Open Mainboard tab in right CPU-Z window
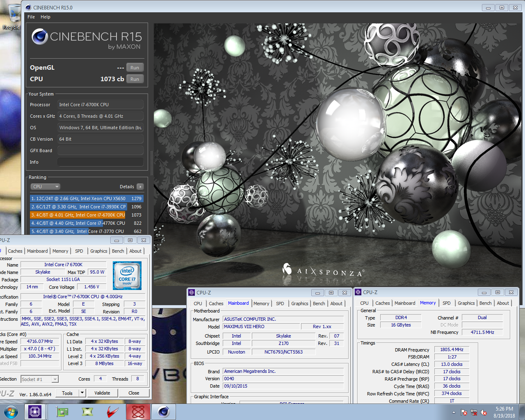 [x=405, y=303]
